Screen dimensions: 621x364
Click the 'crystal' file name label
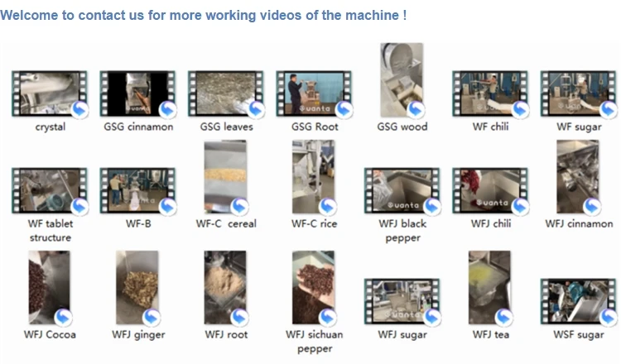[51, 127]
